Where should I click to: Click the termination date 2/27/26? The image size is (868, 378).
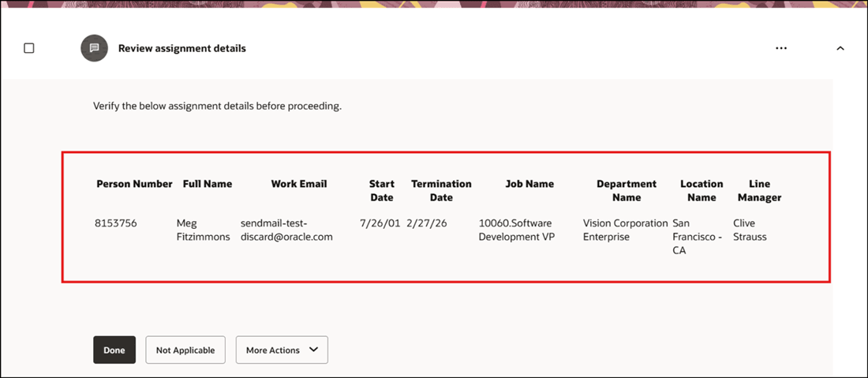pos(427,223)
